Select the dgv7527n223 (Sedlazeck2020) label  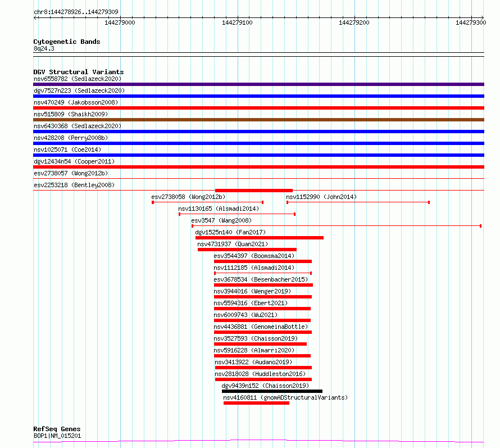(79, 90)
